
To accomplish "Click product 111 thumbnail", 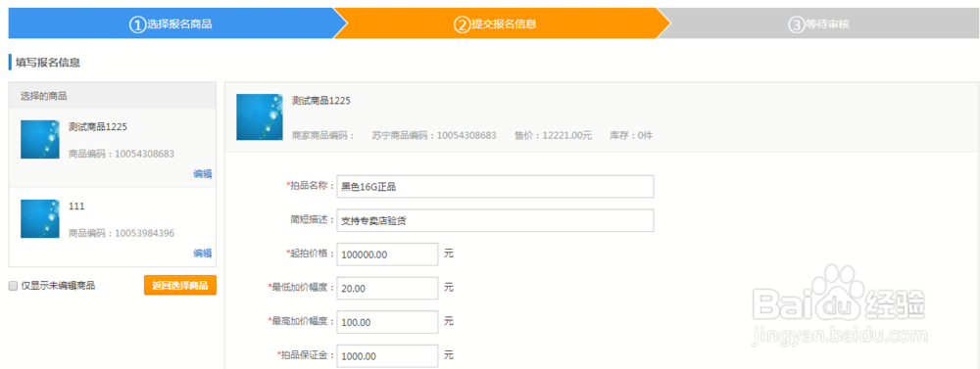I will pos(40,218).
